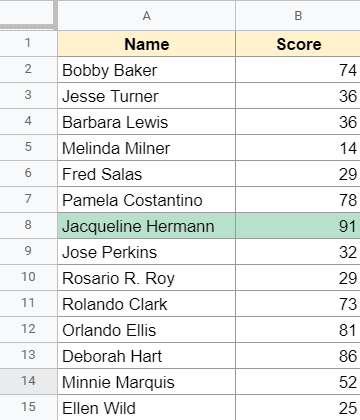Select all cells via corner box
Image resolution: width=360 pixels, height=420 pixels.
pos(27,14)
